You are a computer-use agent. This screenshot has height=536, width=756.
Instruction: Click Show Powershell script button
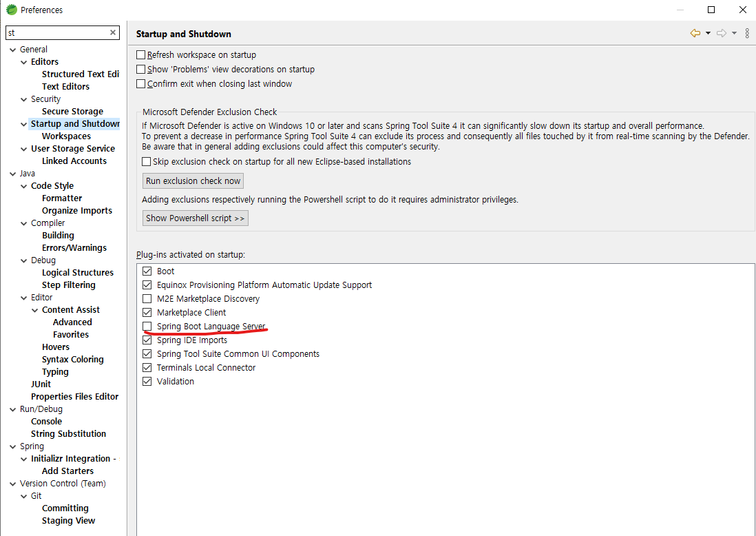[x=196, y=218]
